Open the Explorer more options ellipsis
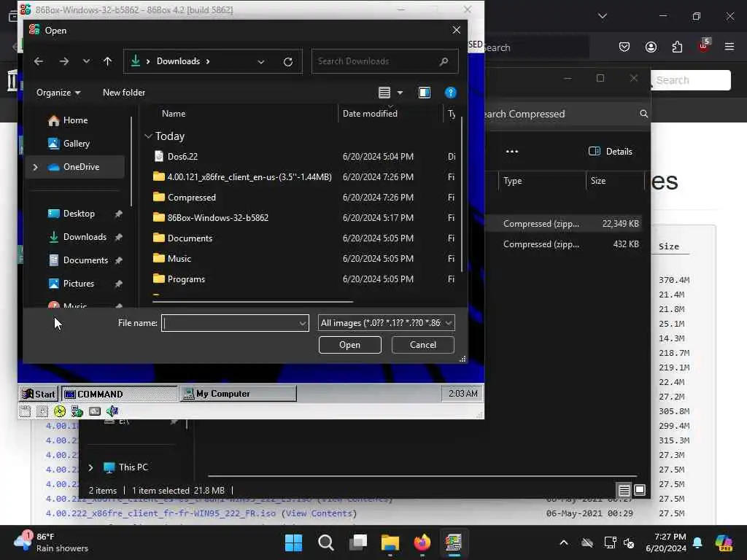The width and height of the screenshot is (747, 560). [x=511, y=152]
